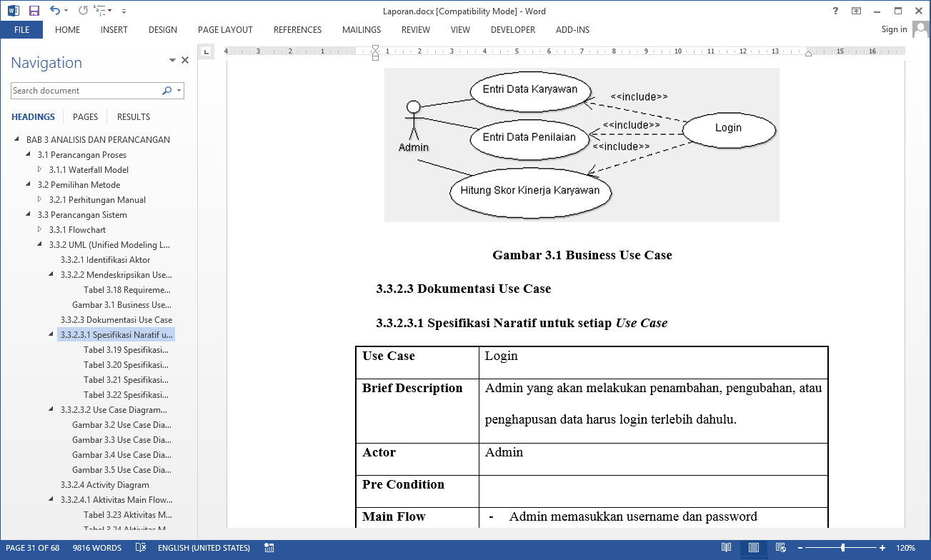Screen dimensions: 931x560
Task: Open the Word Help question mark
Action: [x=835, y=11]
